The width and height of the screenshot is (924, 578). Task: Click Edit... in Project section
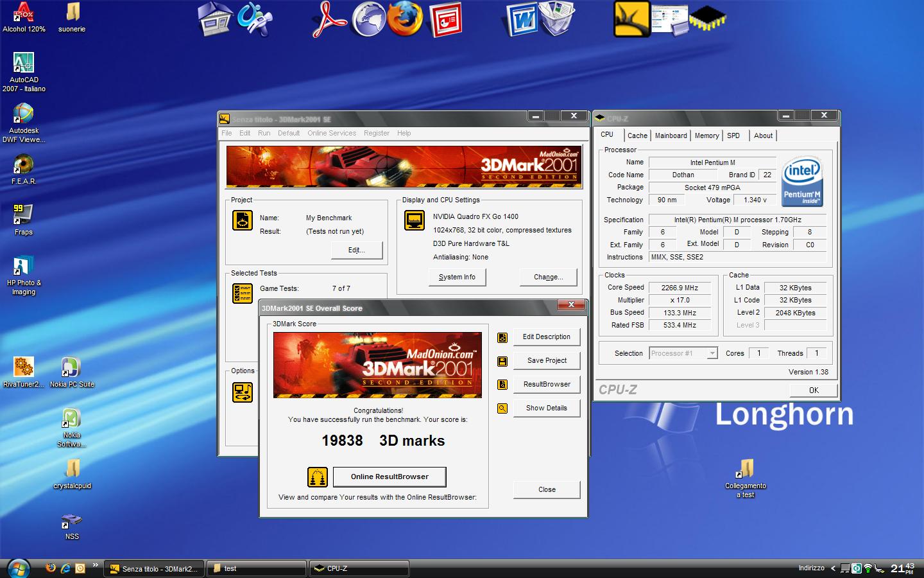pos(357,250)
